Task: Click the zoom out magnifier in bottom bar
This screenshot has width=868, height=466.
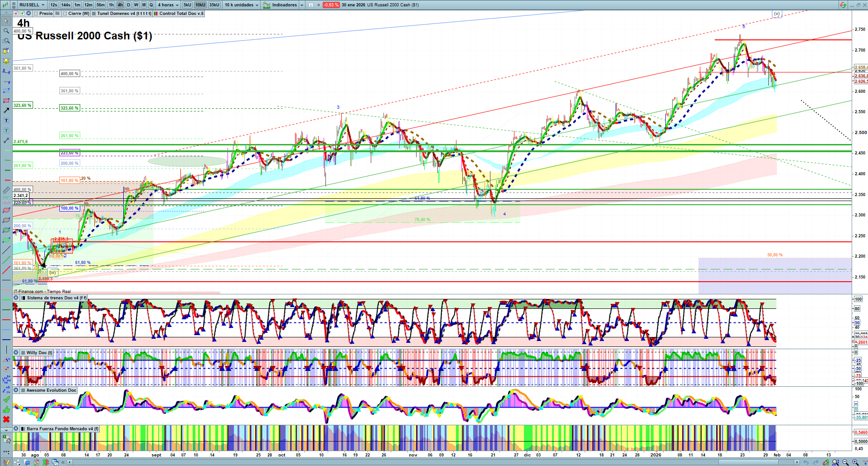Action: click(x=845, y=462)
